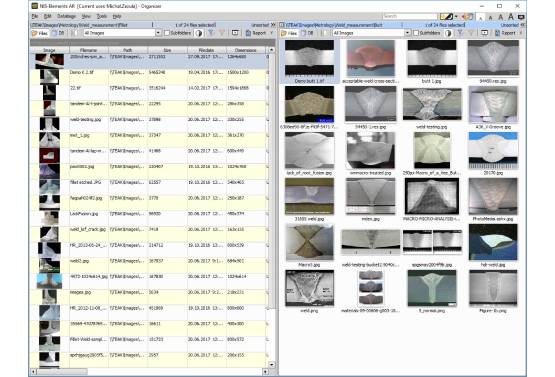Click the monitor icon at top right
The height and width of the screenshot is (377, 555).
[x=521, y=17]
